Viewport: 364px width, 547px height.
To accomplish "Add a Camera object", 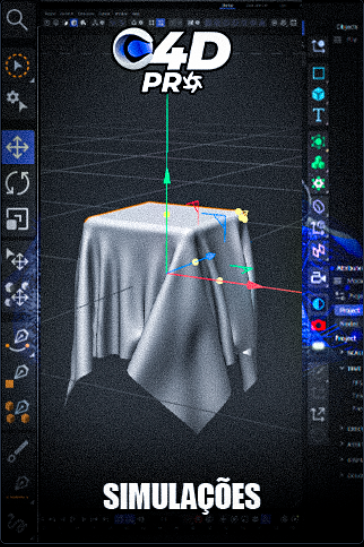I will (x=318, y=278).
